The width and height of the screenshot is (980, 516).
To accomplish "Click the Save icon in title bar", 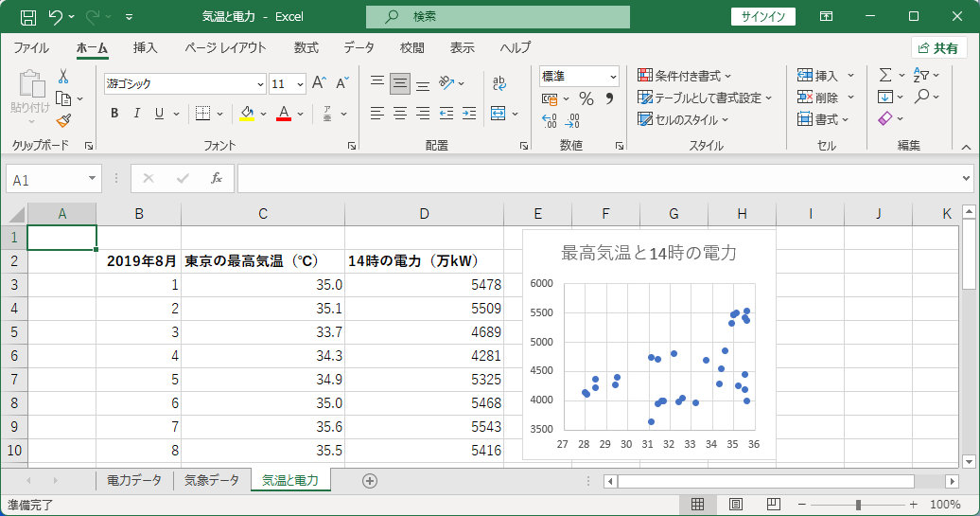I will (28, 17).
